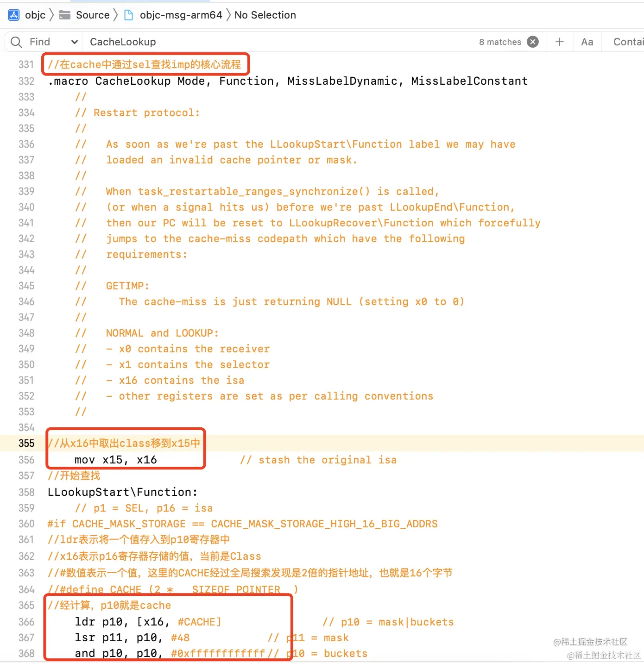Click the "x0 contains the receiver" comment
Screen dimensions: 644x663
[x=194, y=349]
